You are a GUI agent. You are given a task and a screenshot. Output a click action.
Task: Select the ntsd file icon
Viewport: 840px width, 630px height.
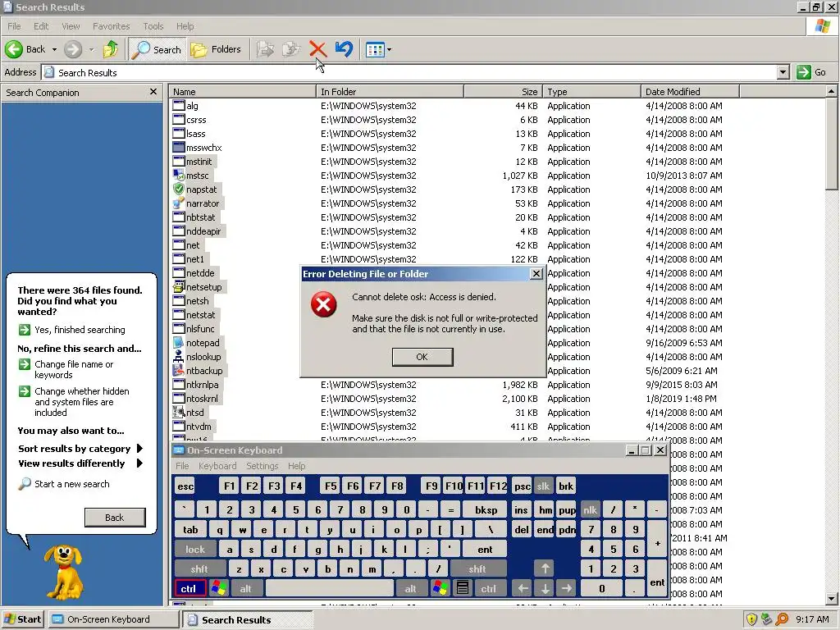179,412
